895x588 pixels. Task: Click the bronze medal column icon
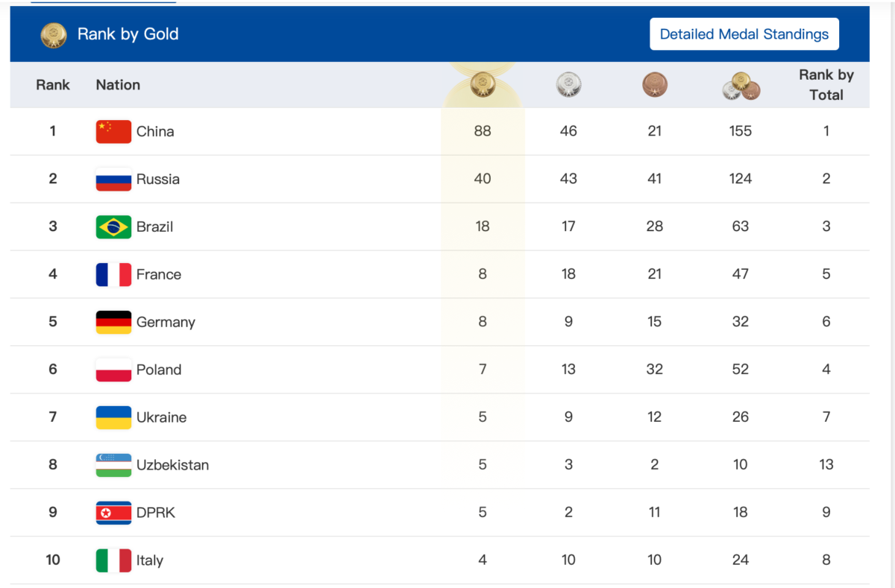[655, 85]
